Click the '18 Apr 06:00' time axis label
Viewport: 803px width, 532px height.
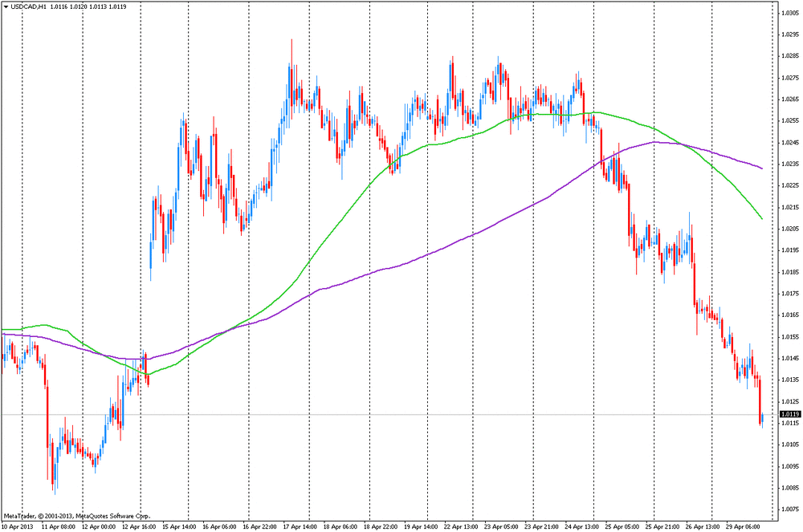[340, 526]
